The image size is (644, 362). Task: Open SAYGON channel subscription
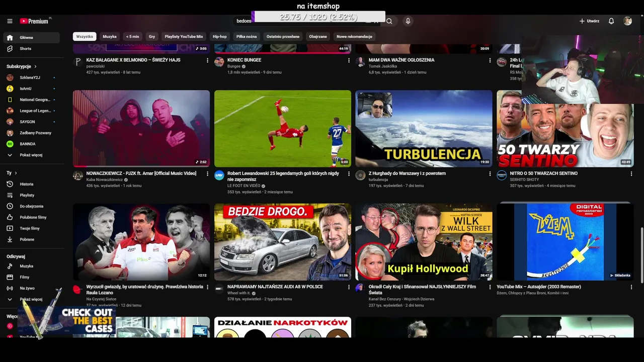[31, 122]
